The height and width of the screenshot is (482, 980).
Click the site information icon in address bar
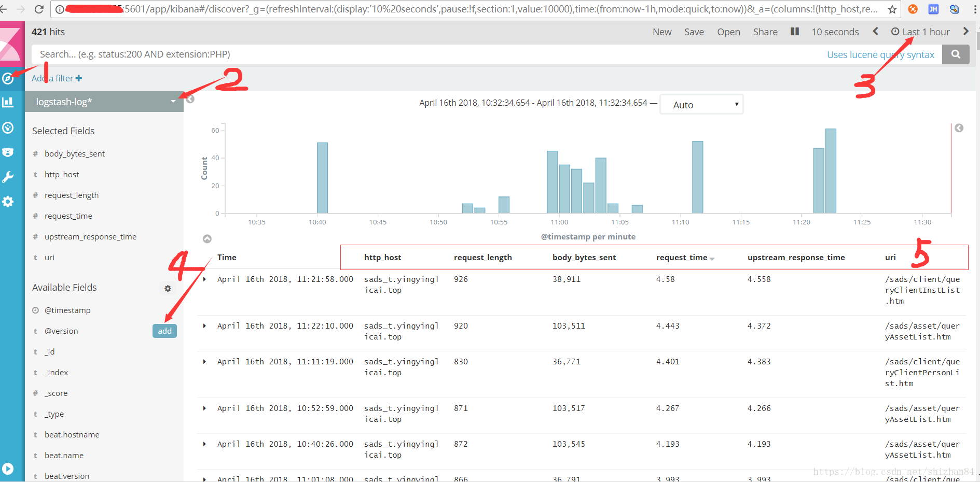60,9
